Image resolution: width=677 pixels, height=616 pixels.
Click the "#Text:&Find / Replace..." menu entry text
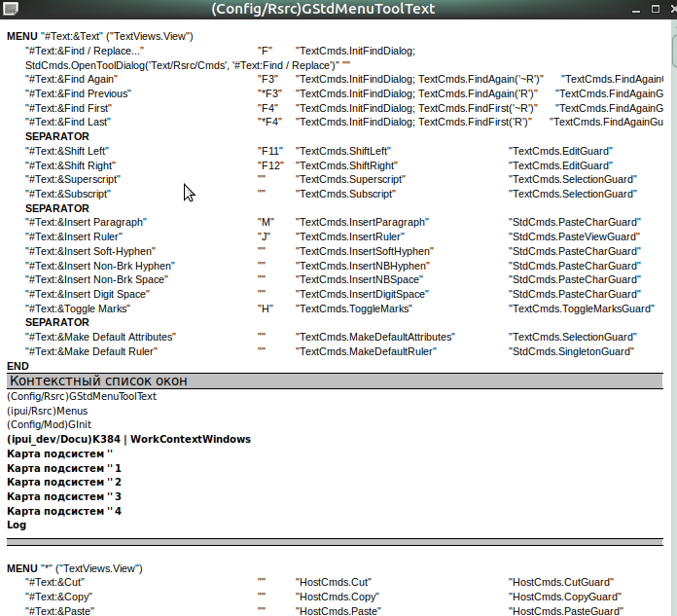[x=85, y=51]
